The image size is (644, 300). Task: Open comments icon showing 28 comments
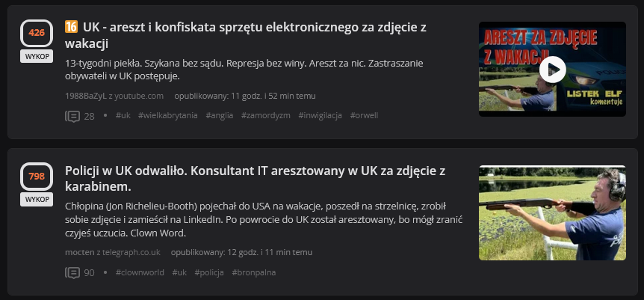pos(72,116)
